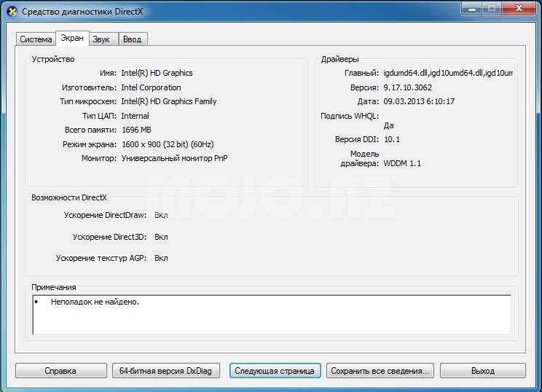Open the Звук tab
The height and width of the screenshot is (392, 542).
101,39
